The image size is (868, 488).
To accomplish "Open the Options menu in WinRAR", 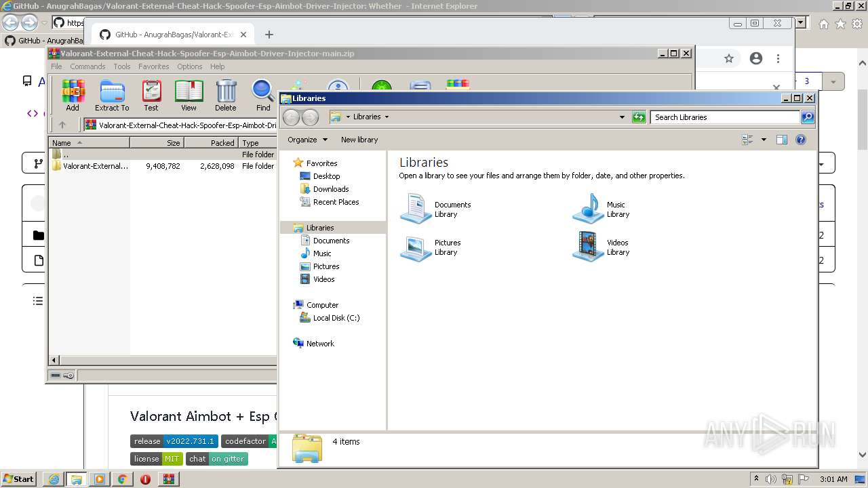I will point(190,66).
